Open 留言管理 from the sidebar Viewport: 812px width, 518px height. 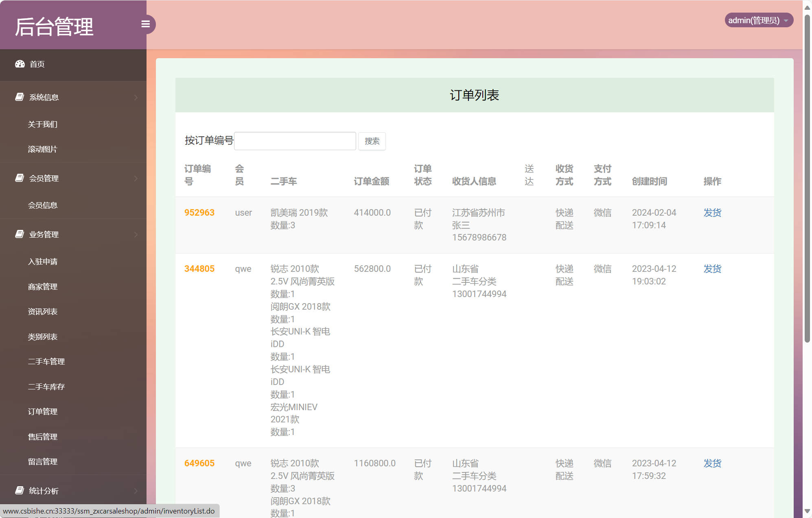[x=43, y=461]
